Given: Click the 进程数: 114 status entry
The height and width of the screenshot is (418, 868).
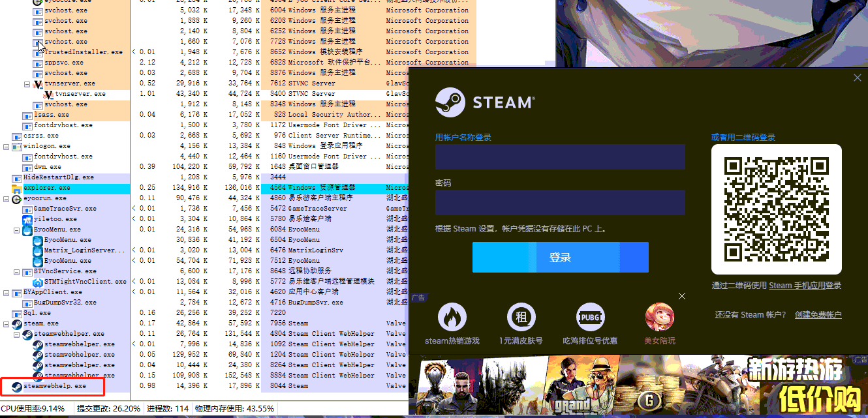Looking at the screenshot, I should (168, 409).
